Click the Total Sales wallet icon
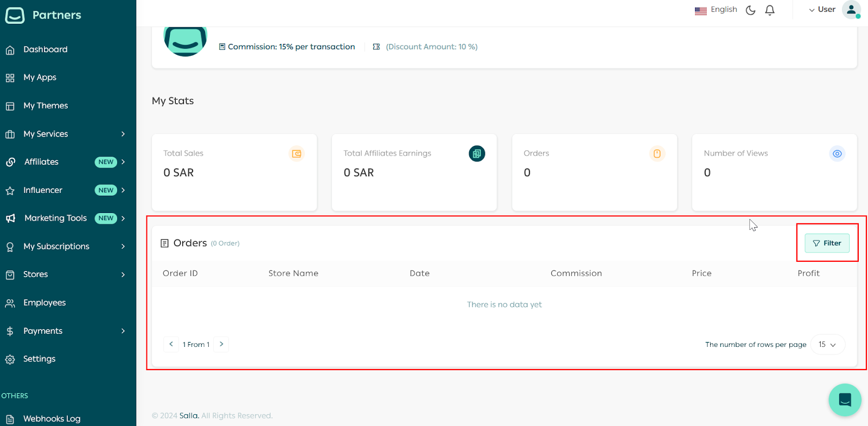This screenshot has height=426, width=868. (297, 154)
